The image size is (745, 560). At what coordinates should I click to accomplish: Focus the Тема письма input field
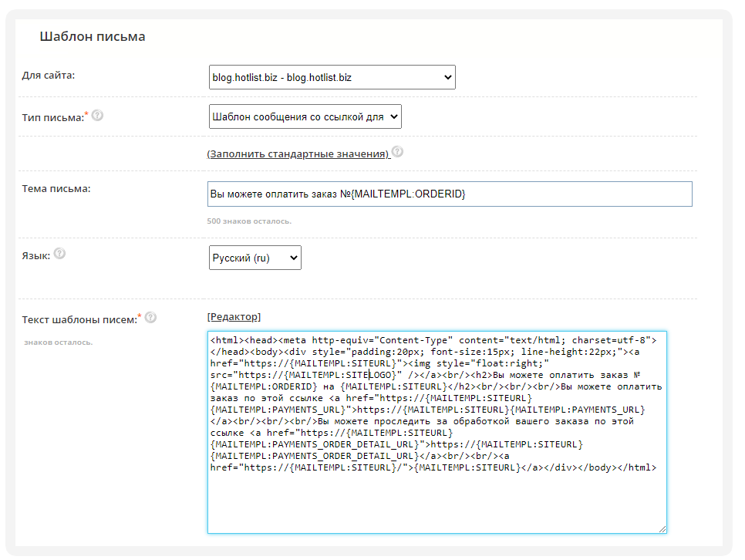click(450, 194)
